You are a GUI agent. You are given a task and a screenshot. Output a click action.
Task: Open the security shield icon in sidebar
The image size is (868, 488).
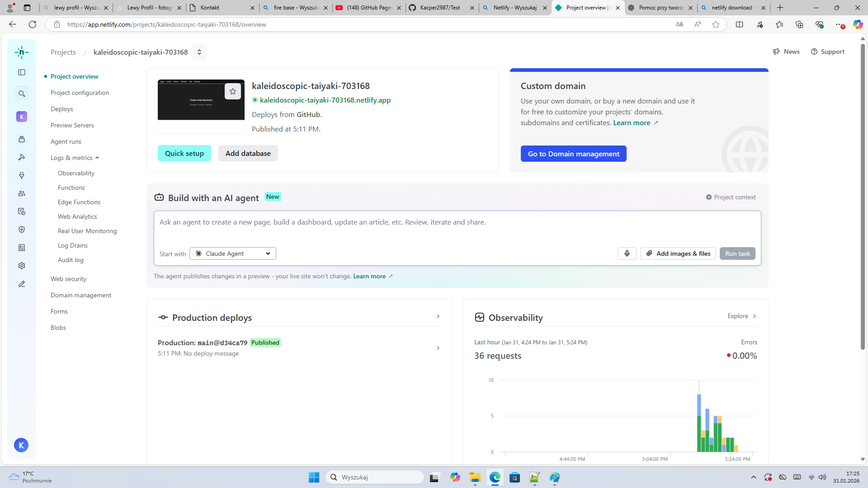[22, 230]
